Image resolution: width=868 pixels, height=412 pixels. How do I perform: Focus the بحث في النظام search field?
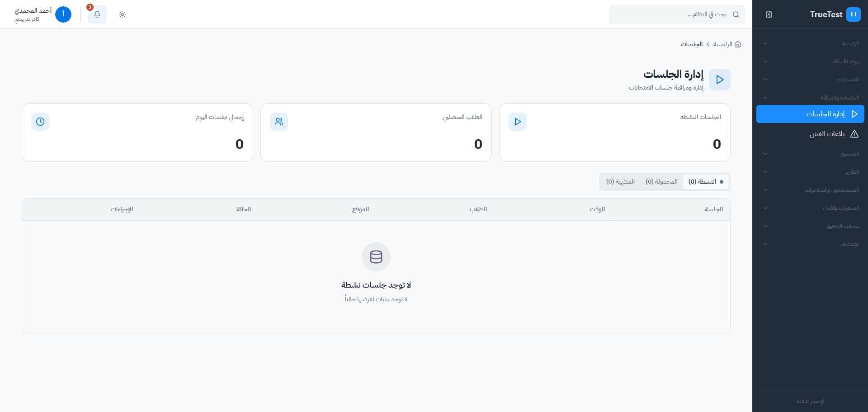(x=677, y=14)
